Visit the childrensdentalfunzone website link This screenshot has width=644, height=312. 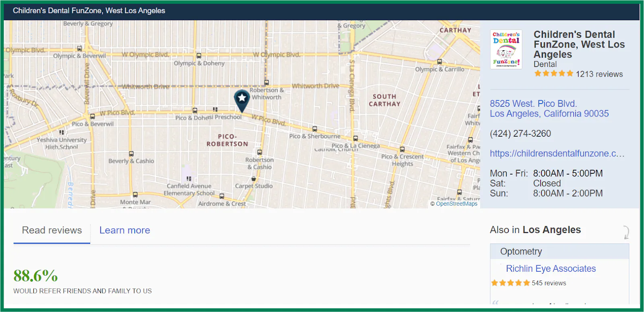click(557, 154)
